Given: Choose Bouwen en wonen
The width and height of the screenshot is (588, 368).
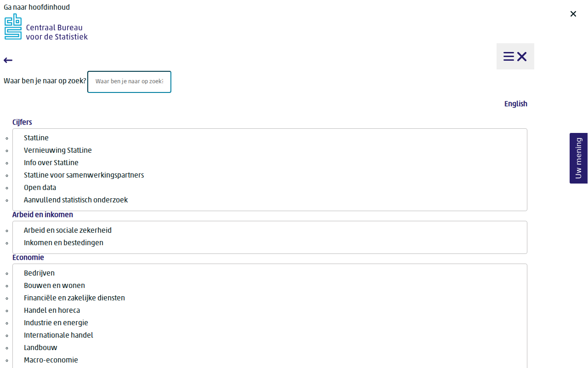Looking at the screenshot, I should pyautogui.click(x=54, y=285).
